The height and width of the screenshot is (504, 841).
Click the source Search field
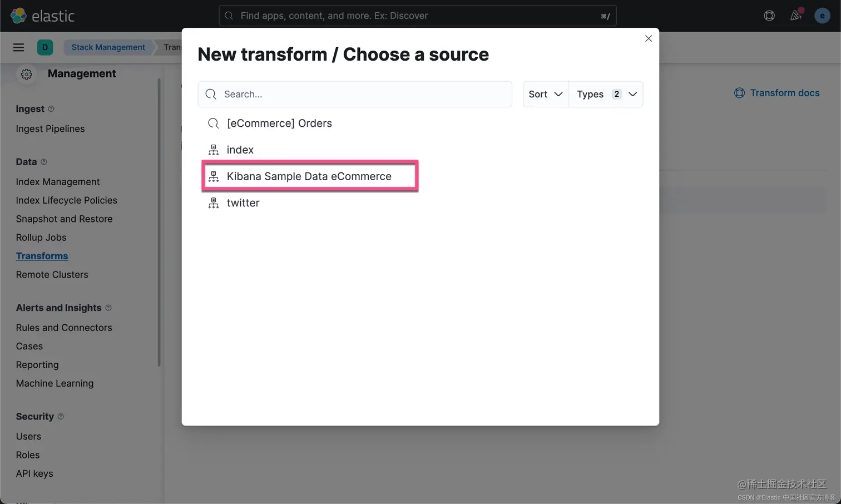pyautogui.click(x=355, y=94)
